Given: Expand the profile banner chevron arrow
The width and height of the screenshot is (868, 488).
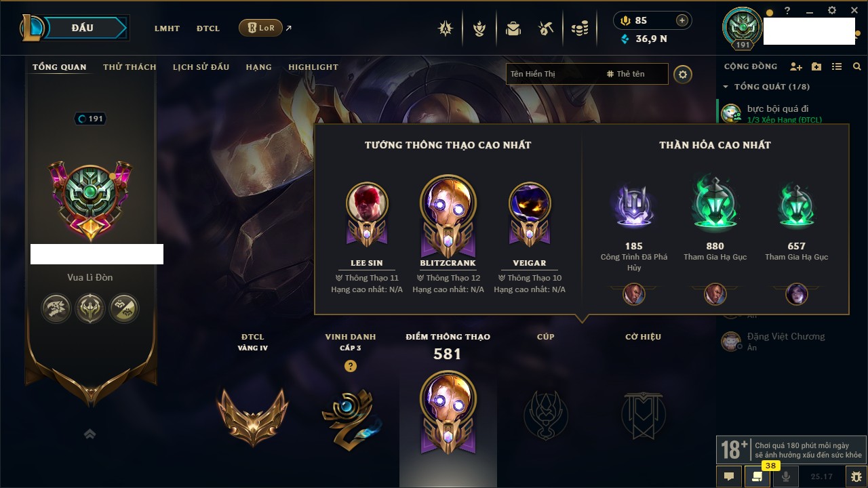Looking at the screenshot, I should [90, 434].
